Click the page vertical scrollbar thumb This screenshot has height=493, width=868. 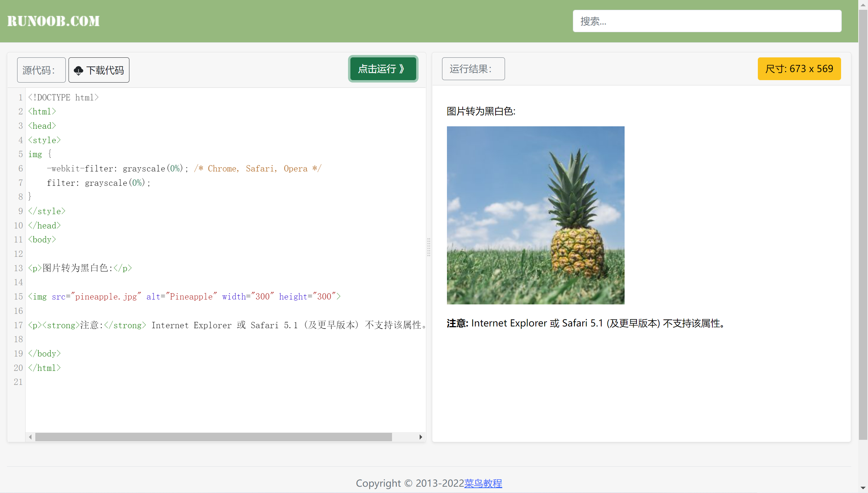tap(863, 224)
